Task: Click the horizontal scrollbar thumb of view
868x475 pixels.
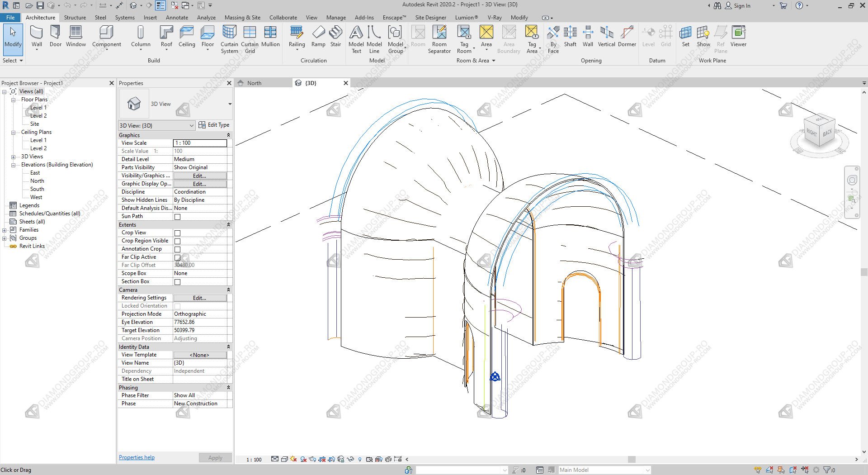Action: pyautogui.click(x=632, y=459)
